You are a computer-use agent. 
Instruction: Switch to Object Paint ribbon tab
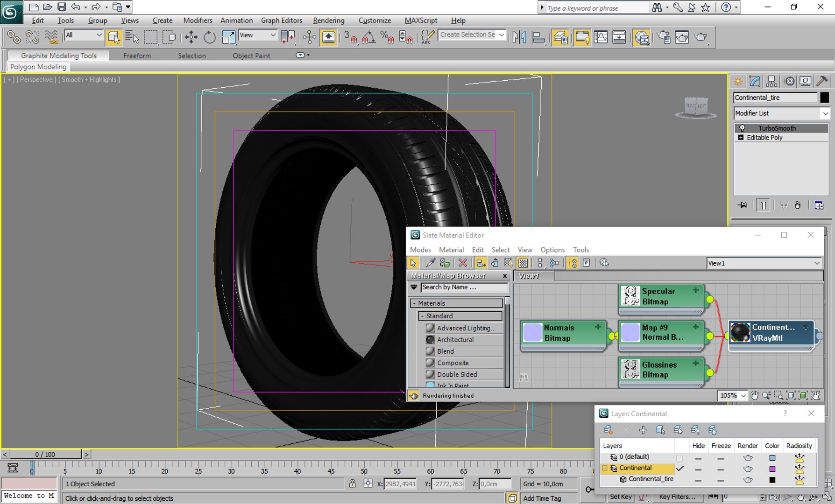click(x=251, y=56)
